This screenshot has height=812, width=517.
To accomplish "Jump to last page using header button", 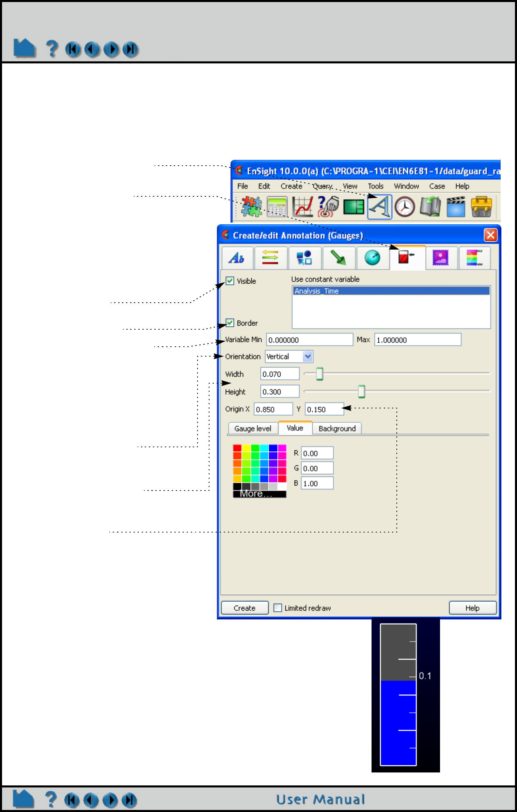I will click(130, 49).
